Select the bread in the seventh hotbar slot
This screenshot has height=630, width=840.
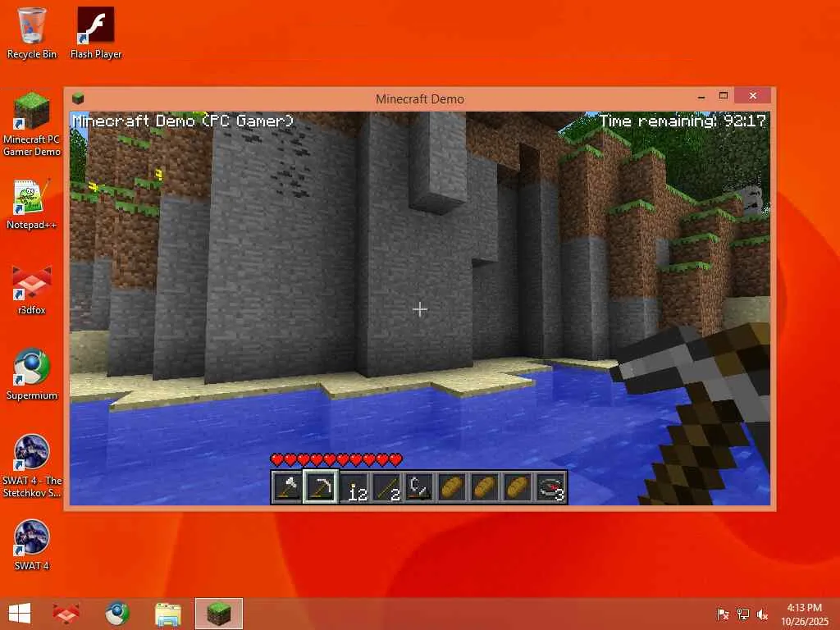[484, 487]
